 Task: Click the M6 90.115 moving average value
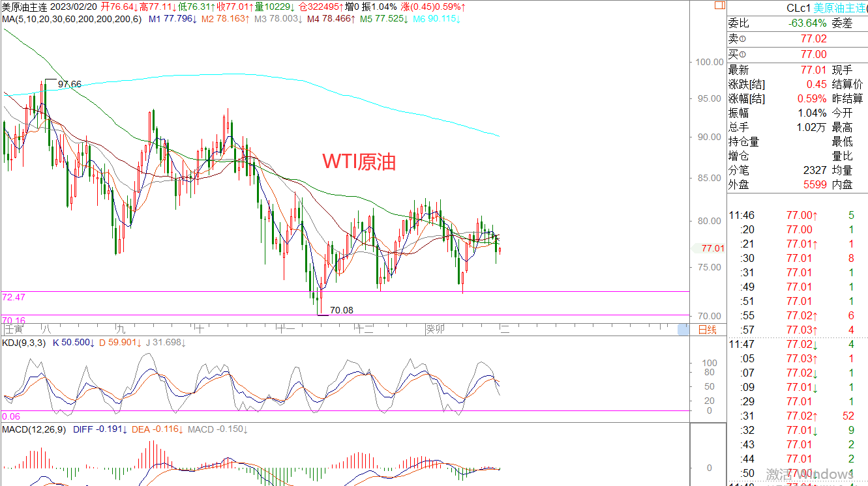click(x=437, y=18)
